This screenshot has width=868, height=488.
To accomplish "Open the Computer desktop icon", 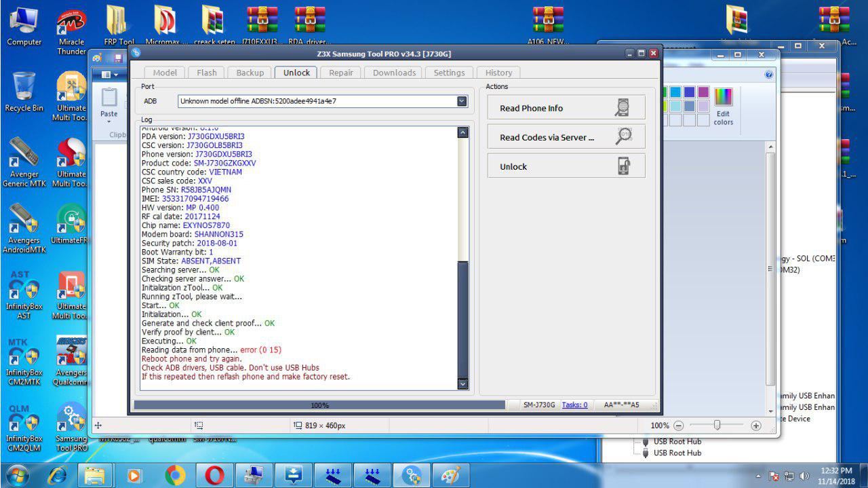I will (x=24, y=26).
